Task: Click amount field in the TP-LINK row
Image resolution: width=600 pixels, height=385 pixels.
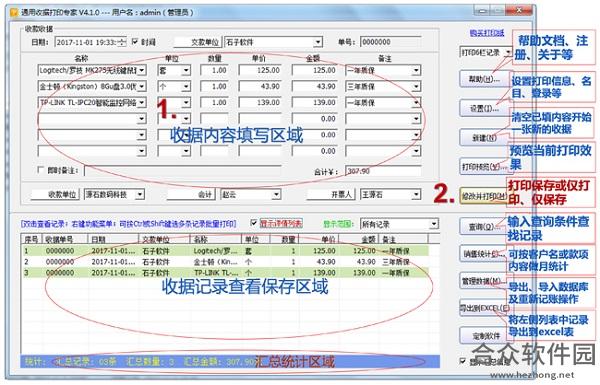Action: click(315, 103)
